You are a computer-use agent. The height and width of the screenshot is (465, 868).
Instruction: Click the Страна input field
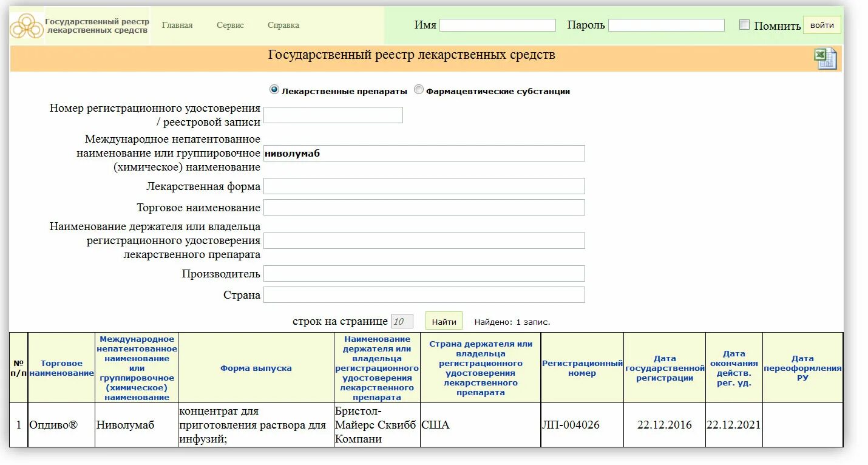(x=424, y=295)
